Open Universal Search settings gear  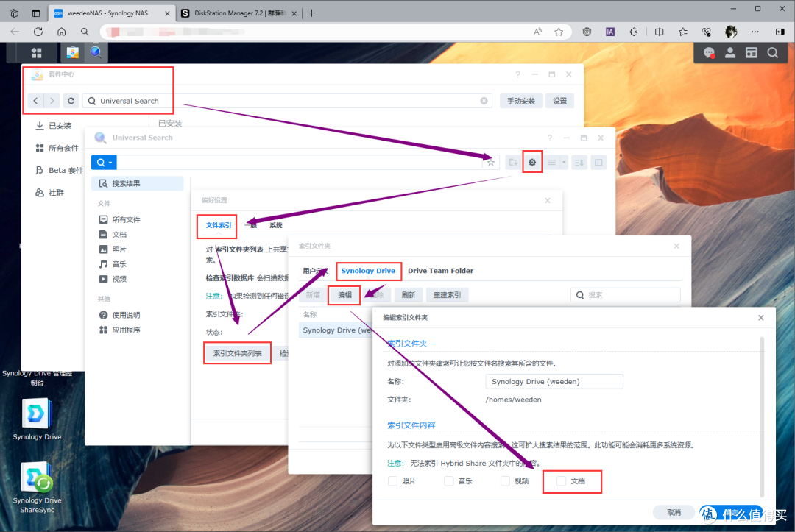coord(532,162)
